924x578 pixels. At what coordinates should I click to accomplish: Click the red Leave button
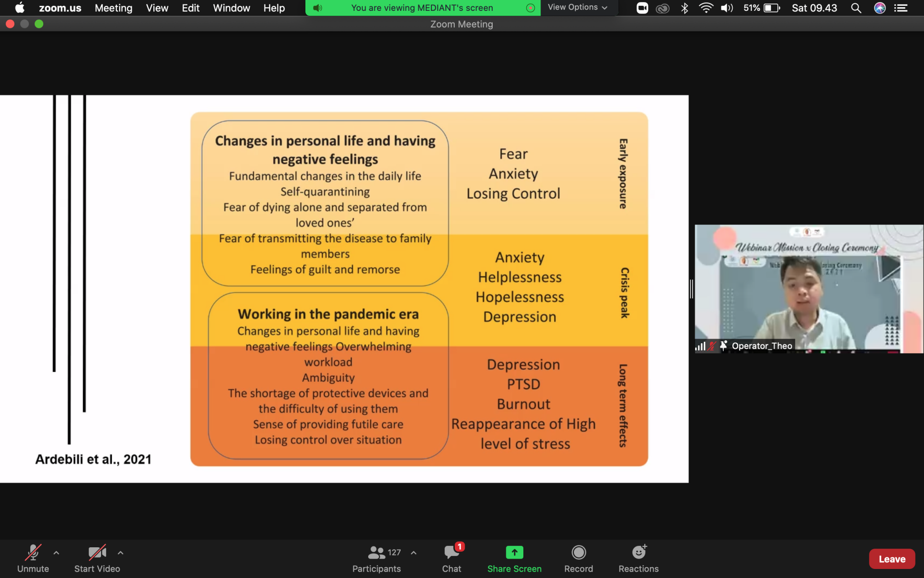892,559
